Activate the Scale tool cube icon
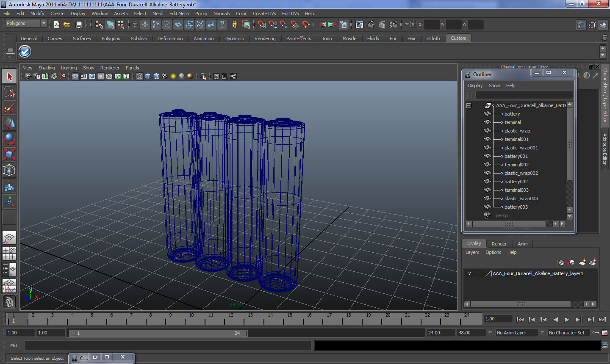 [x=9, y=154]
